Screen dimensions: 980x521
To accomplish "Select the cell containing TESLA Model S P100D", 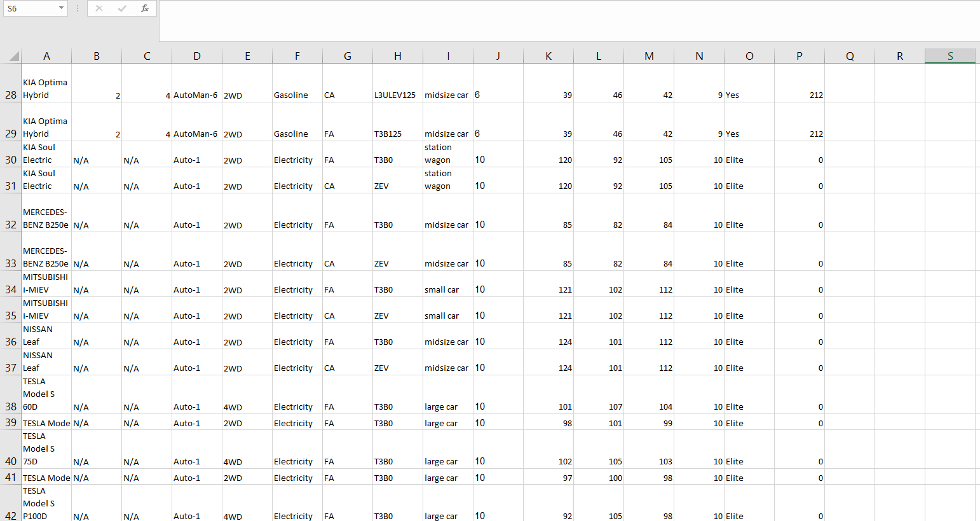I will [46, 503].
